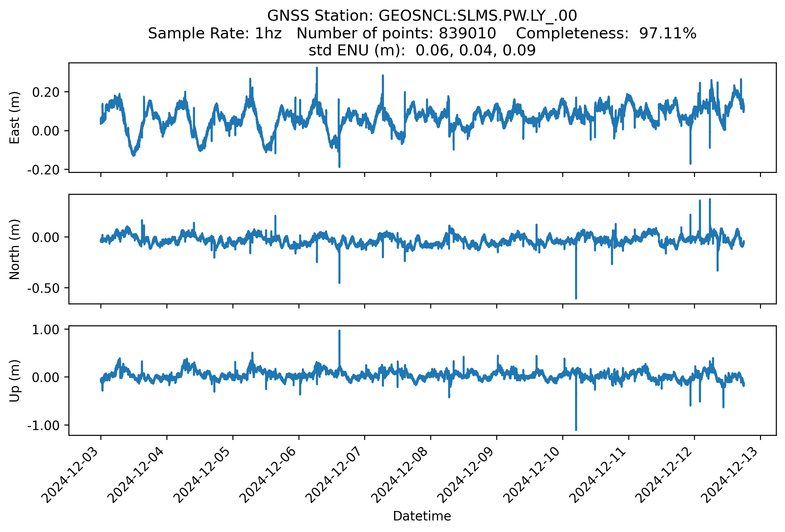785x532 pixels.
Task: Click the 'Completeness: 97.11%' text
Action: [606, 33]
